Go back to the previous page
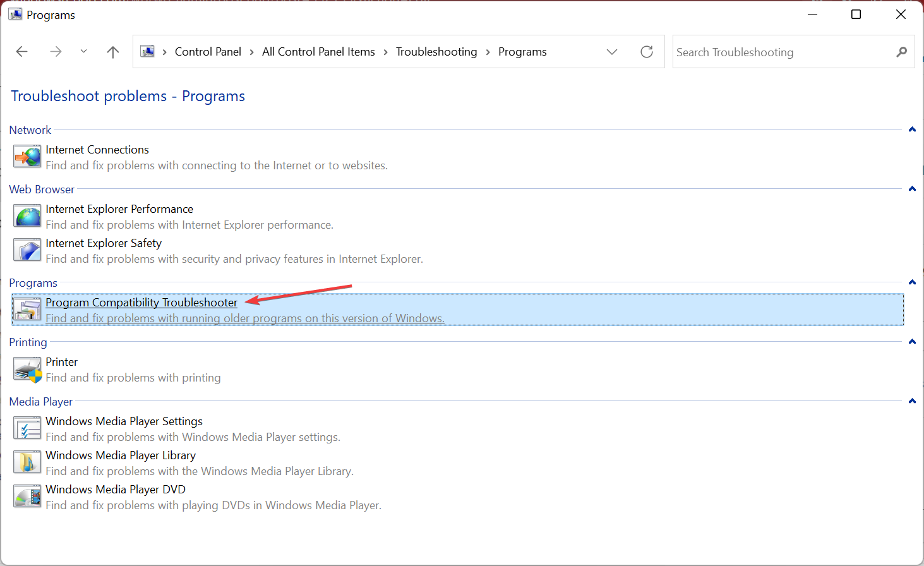 [22, 52]
